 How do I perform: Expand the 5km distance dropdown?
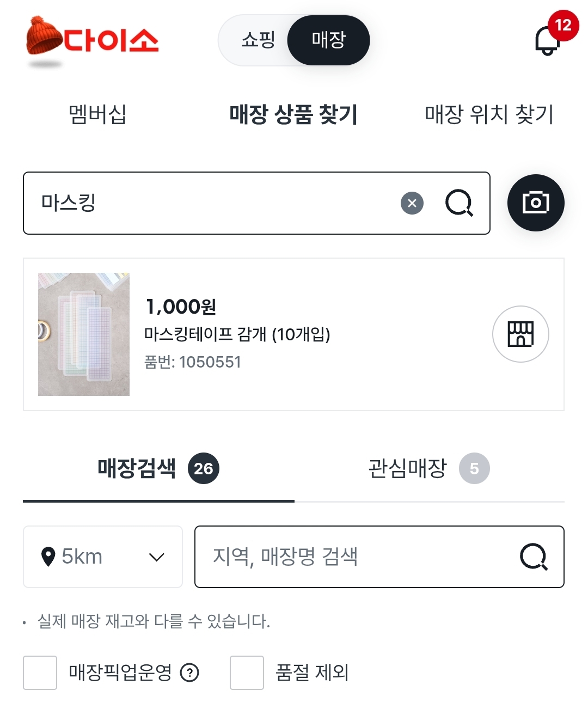click(156, 557)
